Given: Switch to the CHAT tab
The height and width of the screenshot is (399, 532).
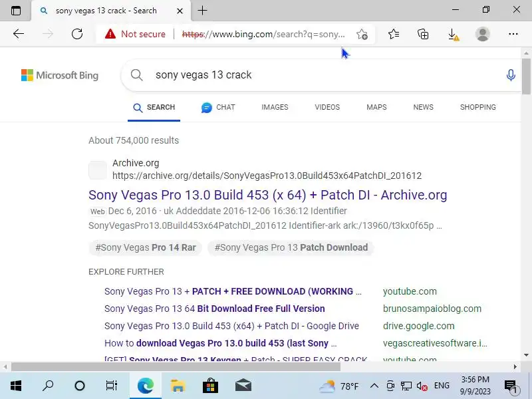Looking at the screenshot, I should click(218, 108).
